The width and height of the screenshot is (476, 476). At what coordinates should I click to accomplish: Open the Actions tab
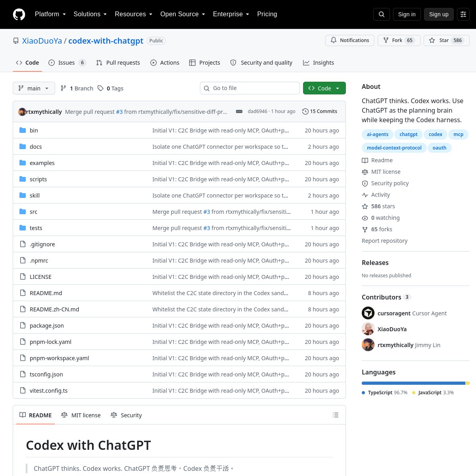coord(165,63)
